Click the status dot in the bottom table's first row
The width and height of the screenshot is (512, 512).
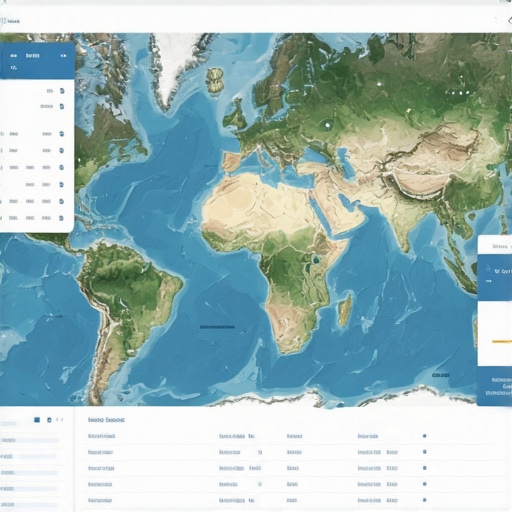coord(425,436)
